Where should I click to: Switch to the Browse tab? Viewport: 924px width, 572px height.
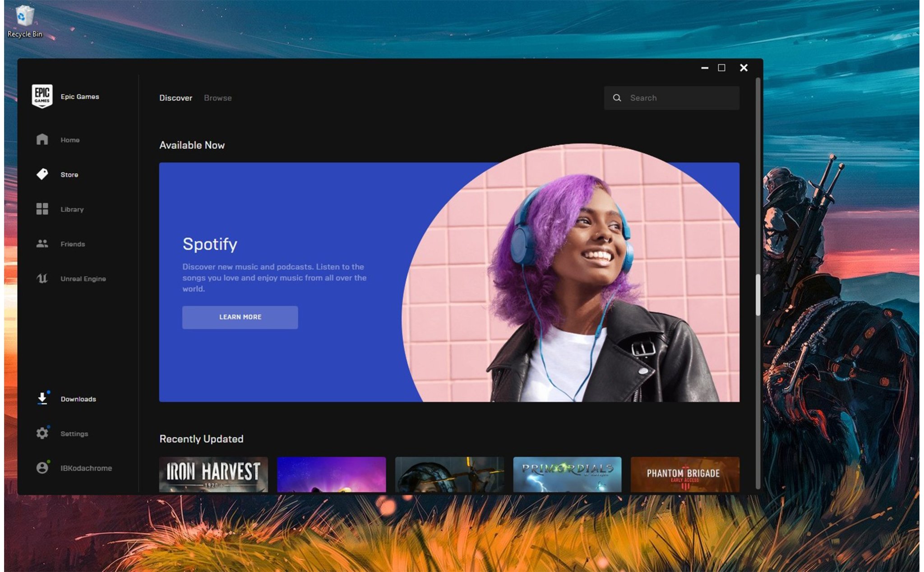point(217,98)
